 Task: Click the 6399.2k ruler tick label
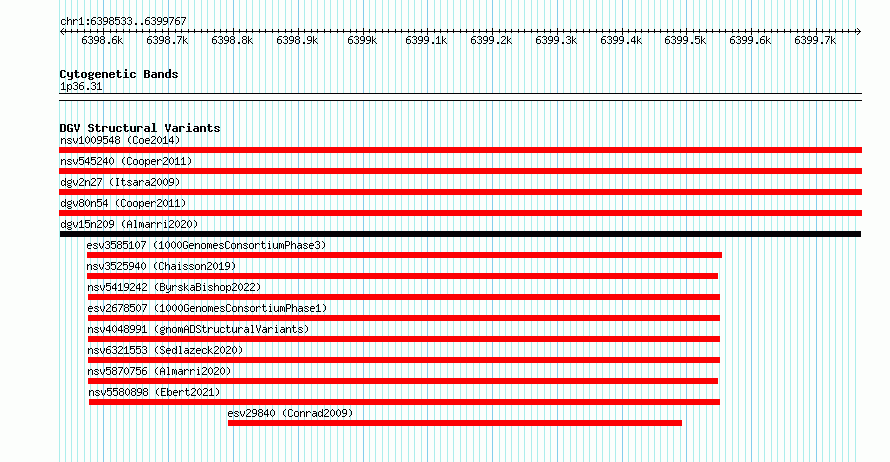491,40
